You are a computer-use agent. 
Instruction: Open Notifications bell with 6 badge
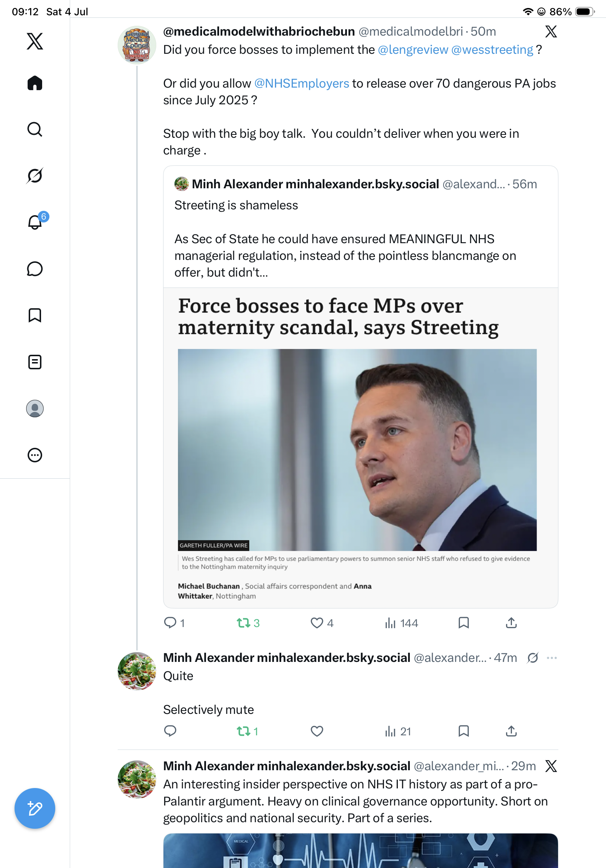click(35, 222)
